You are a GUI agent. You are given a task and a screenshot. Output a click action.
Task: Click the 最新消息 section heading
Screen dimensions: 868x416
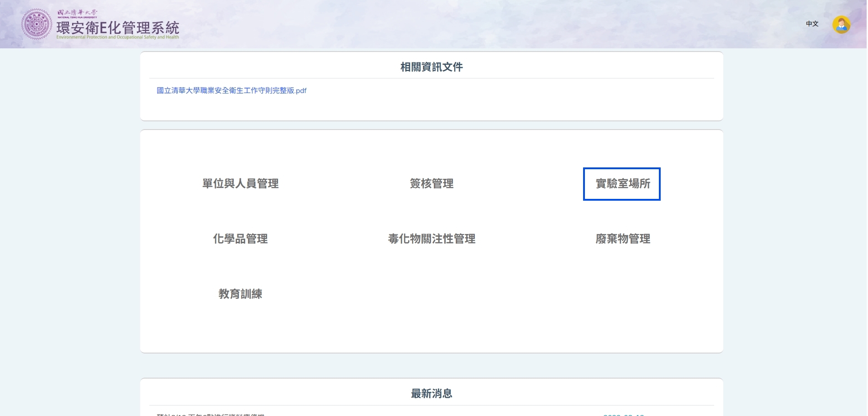(x=431, y=394)
